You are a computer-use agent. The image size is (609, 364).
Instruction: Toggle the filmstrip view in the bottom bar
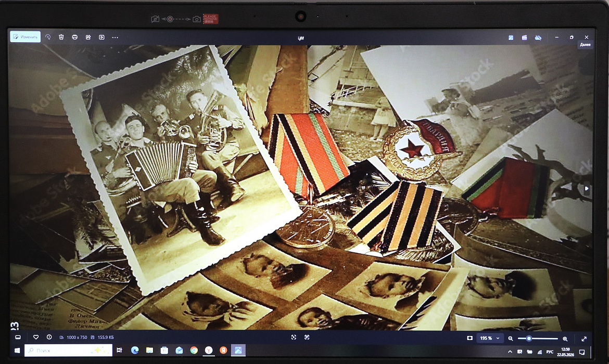[x=18, y=337]
